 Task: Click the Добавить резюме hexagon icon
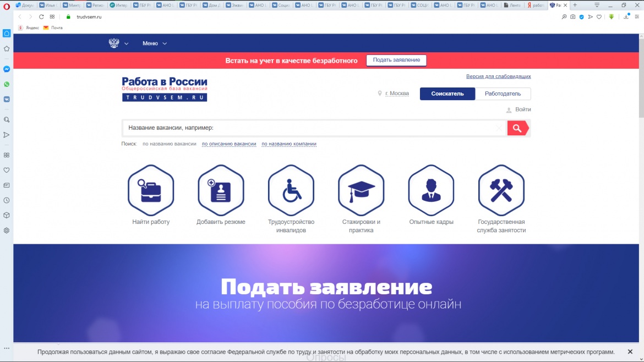tap(221, 190)
